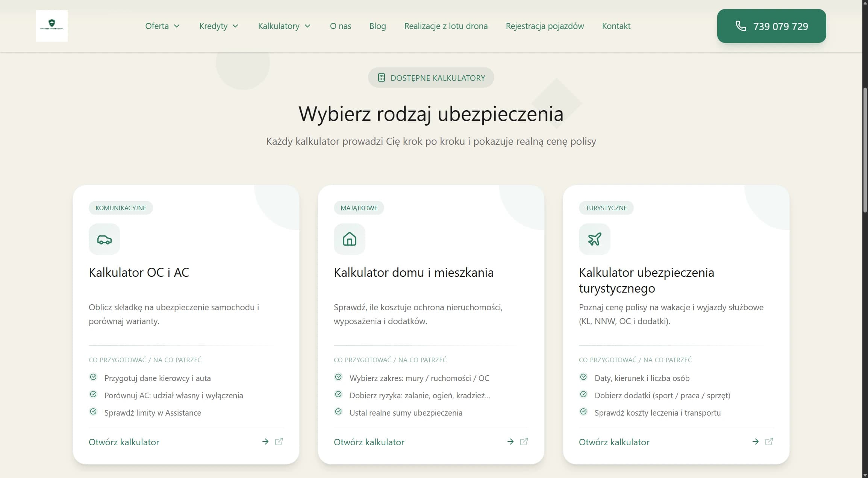This screenshot has width=868, height=478.
Task: Click text Przygotuj dane kierowcy i auta
Action: (158, 378)
